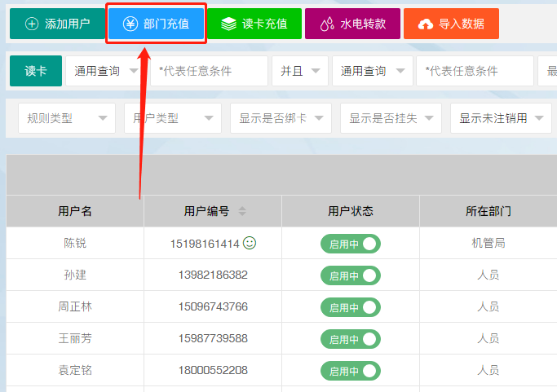Click the 读卡充值 card recharge button
The image size is (557, 392).
click(x=254, y=24)
